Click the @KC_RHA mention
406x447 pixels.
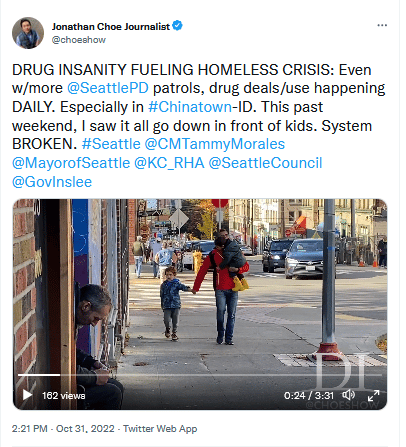(169, 163)
